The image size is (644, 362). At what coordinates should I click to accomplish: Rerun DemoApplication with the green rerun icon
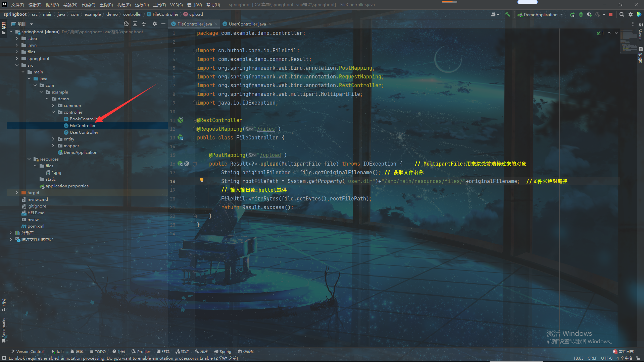tap(572, 14)
